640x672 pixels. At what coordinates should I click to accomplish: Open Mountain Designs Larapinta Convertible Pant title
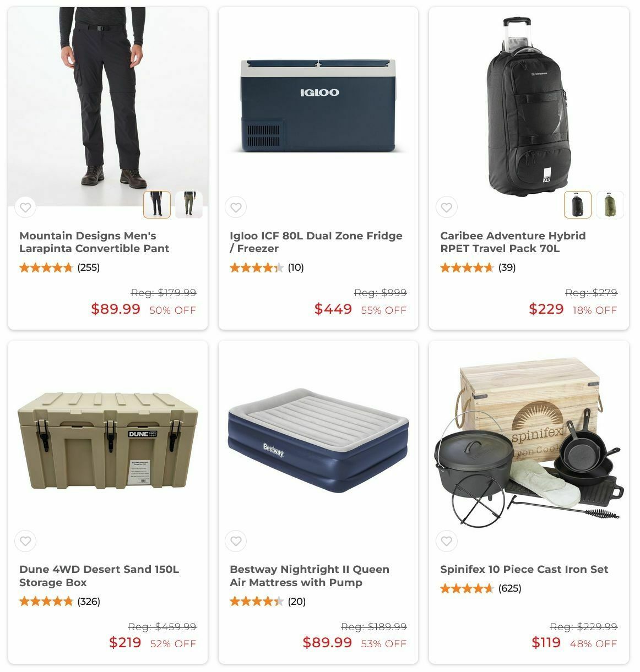[94, 242]
